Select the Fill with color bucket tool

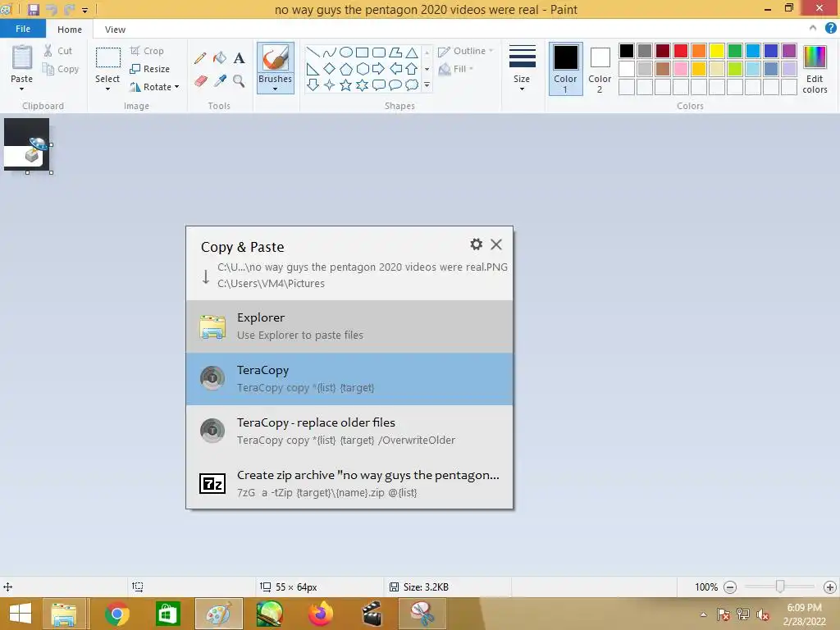(x=220, y=58)
